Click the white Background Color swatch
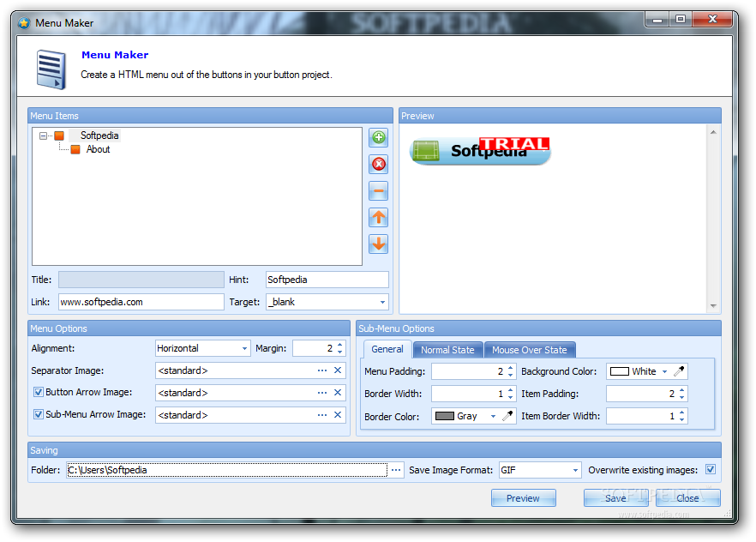The width and height of the screenshot is (756, 542). click(x=620, y=371)
